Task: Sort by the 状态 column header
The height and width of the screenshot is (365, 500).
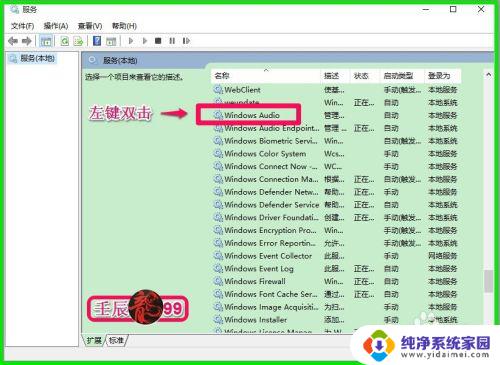Action: pyautogui.click(x=365, y=76)
